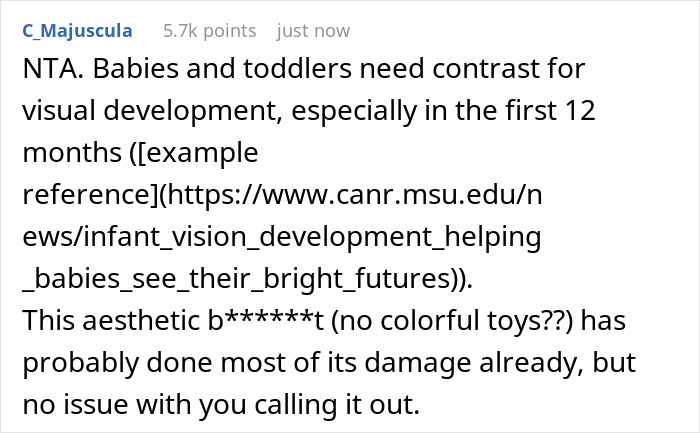Click the 'just now' comment timestamp
The width and height of the screenshot is (700, 433).
pyautogui.click(x=311, y=31)
